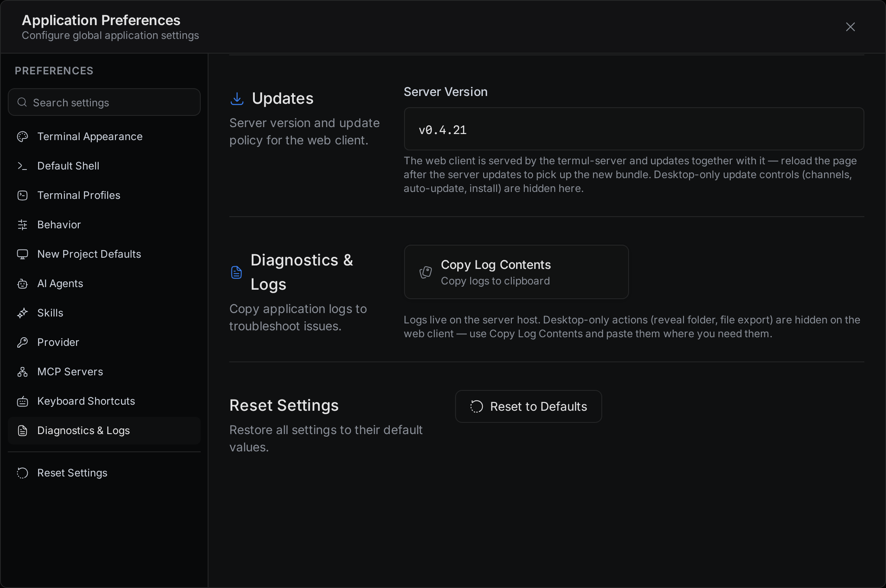Click 'Configure global application settings' subtitle
The image size is (886, 588).
tap(110, 35)
